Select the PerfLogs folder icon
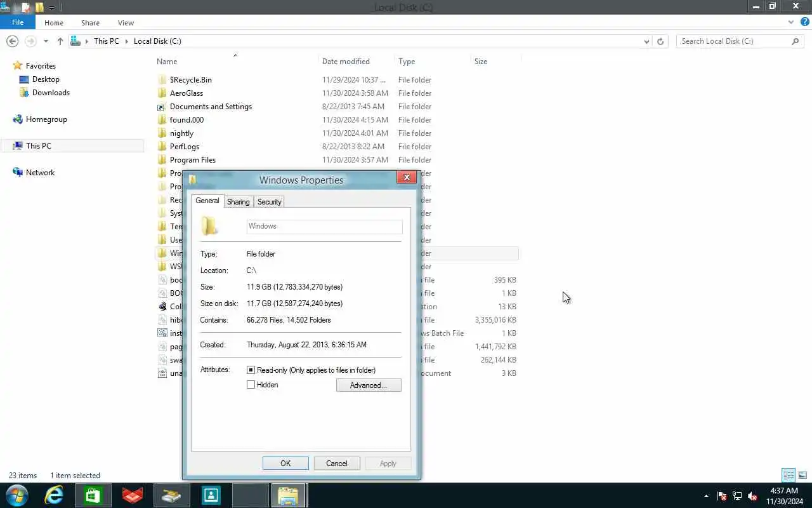Image resolution: width=812 pixels, height=508 pixels. (x=162, y=147)
